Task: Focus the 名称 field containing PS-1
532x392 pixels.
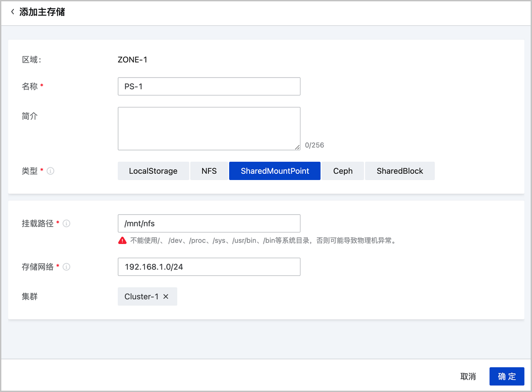Action: 209,86
